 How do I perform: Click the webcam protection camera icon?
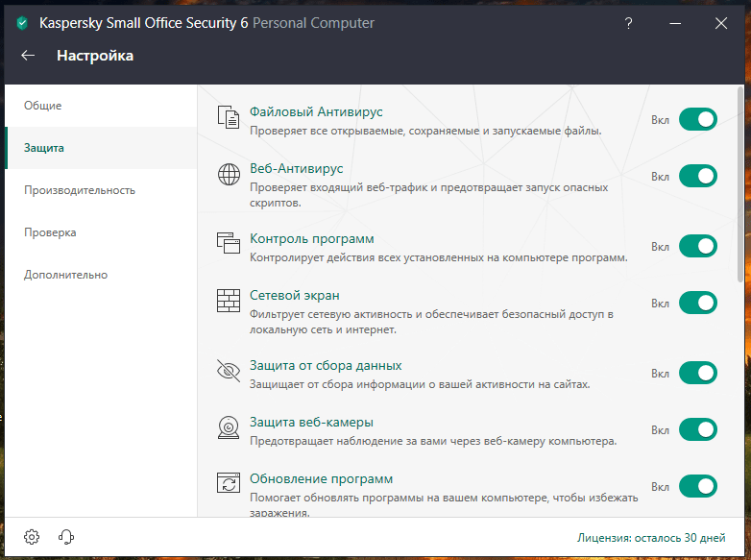click(229, 427)
